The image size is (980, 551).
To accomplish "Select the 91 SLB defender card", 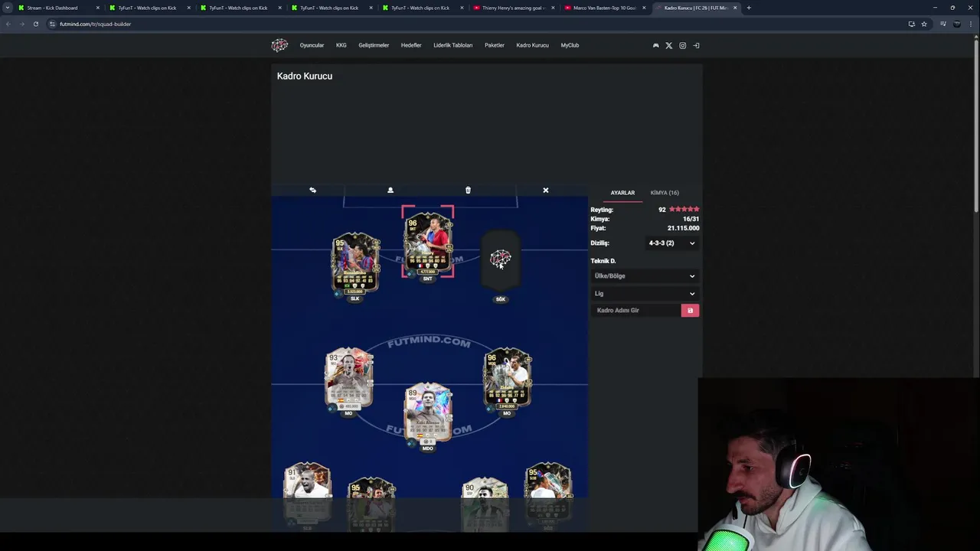I will point(307,490).
